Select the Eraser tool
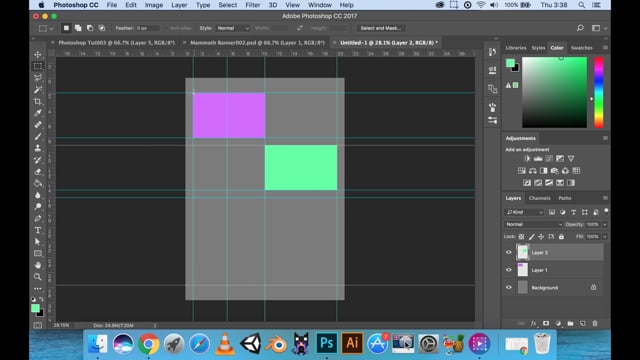The height and width of the screenshot is (360, 640). click(38, 171)
